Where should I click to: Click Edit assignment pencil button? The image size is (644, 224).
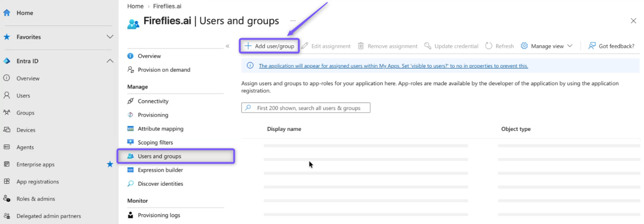coord(326,46)
